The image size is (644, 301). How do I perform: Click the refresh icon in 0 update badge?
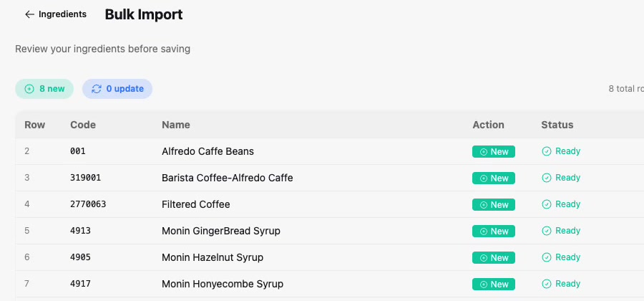97,89
